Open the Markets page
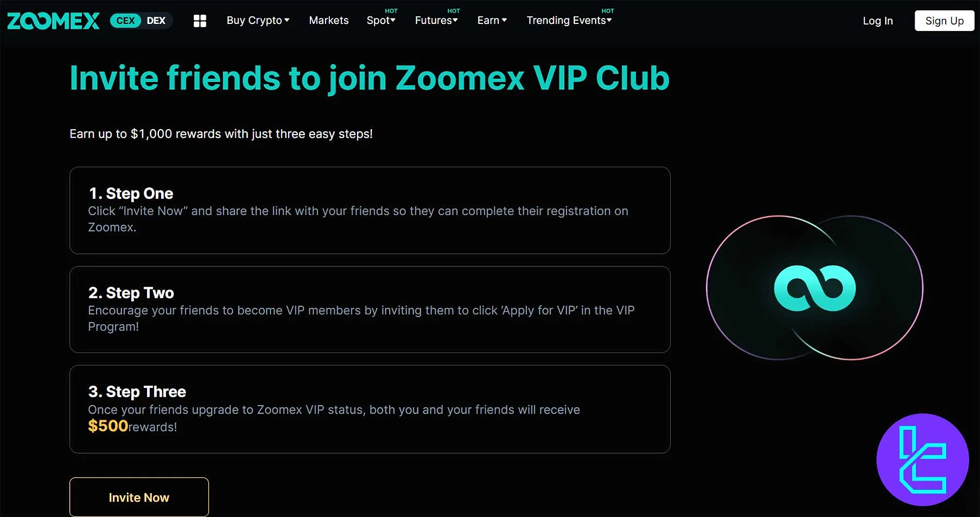Image resolution: width=980 pixels, height=517 pixels. [x=329, y=21]
